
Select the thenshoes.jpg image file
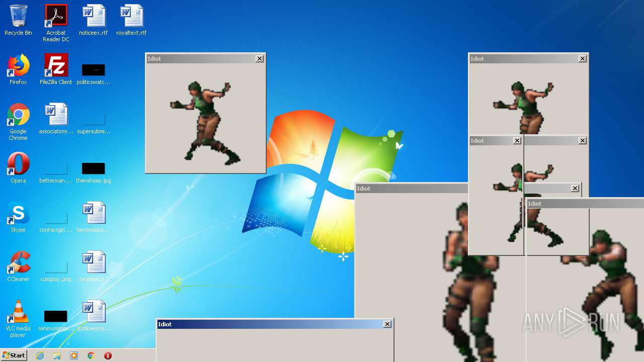point(94,172)
